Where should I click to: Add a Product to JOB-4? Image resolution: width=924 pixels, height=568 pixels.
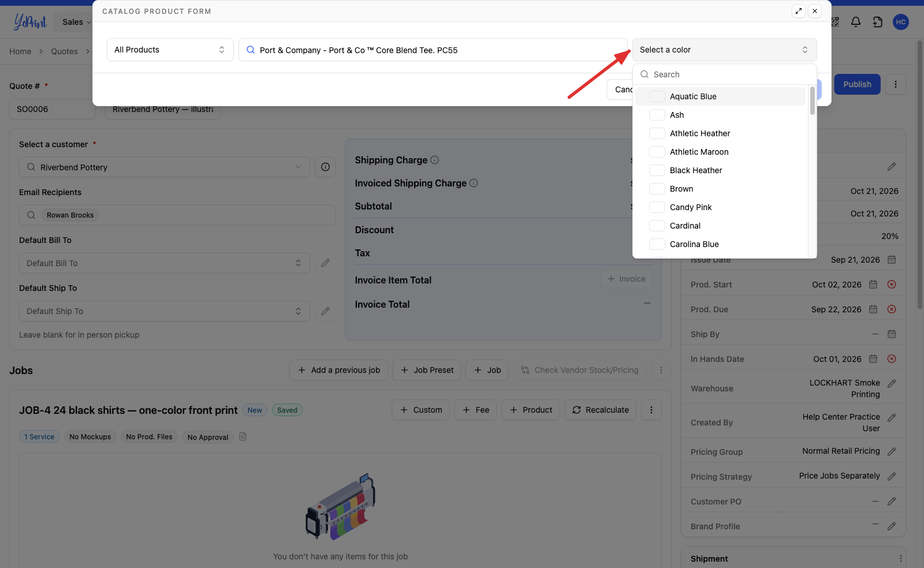coord(531,410)
